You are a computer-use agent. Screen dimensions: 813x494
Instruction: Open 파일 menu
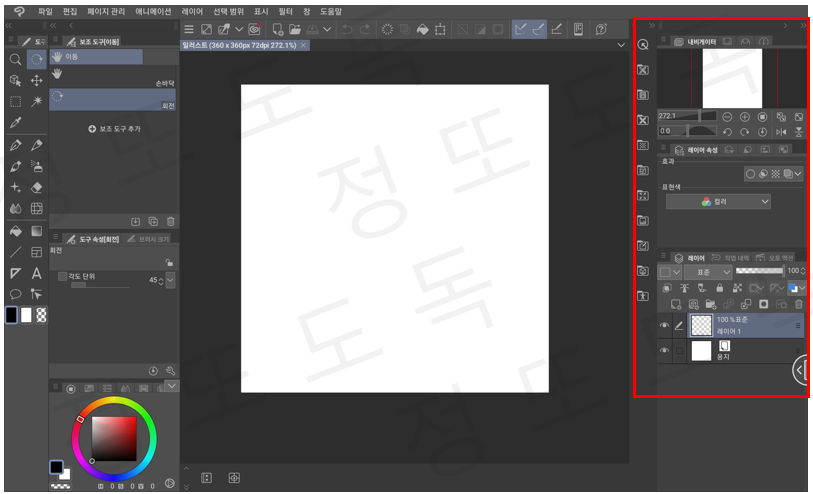tap(45, 11)
